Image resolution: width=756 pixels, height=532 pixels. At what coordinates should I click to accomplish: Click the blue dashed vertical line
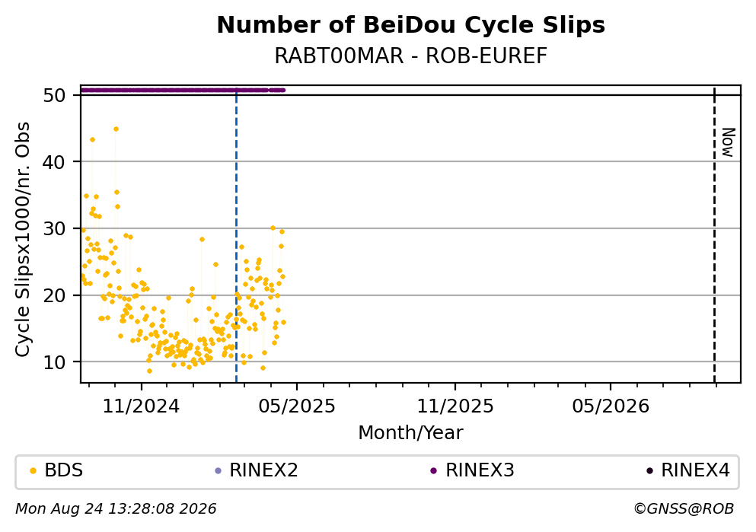pyautogui.click(x=236, y=235)
